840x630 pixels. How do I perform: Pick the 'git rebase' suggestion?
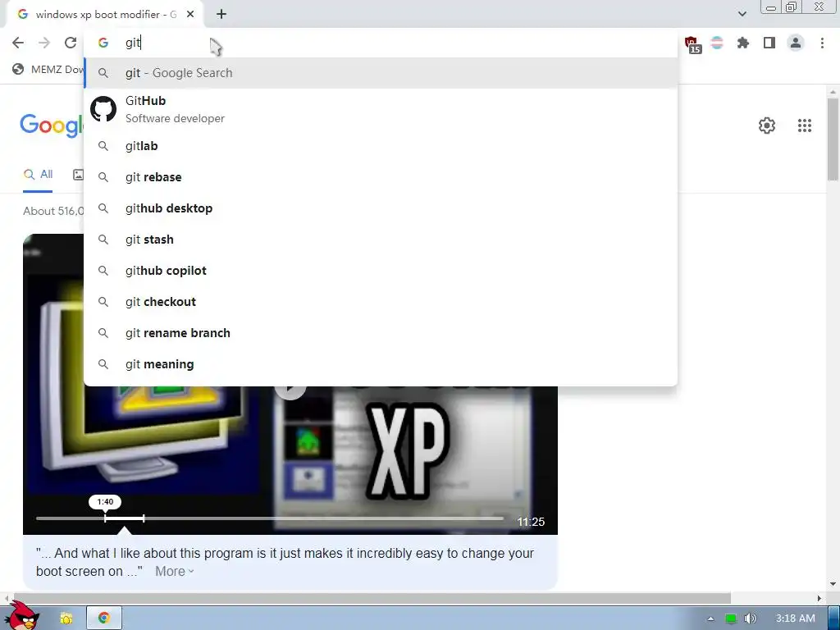click(381, 177)
